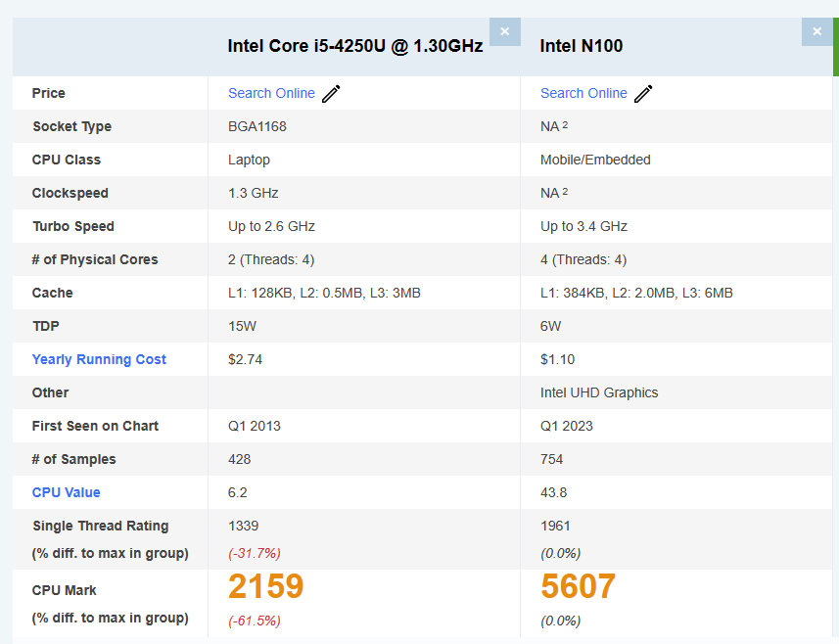This screenshot has height=644, width=839.
Task: Click the 6.2 CPU value figure
Action: pyautogui.click(x=238, y=492)
